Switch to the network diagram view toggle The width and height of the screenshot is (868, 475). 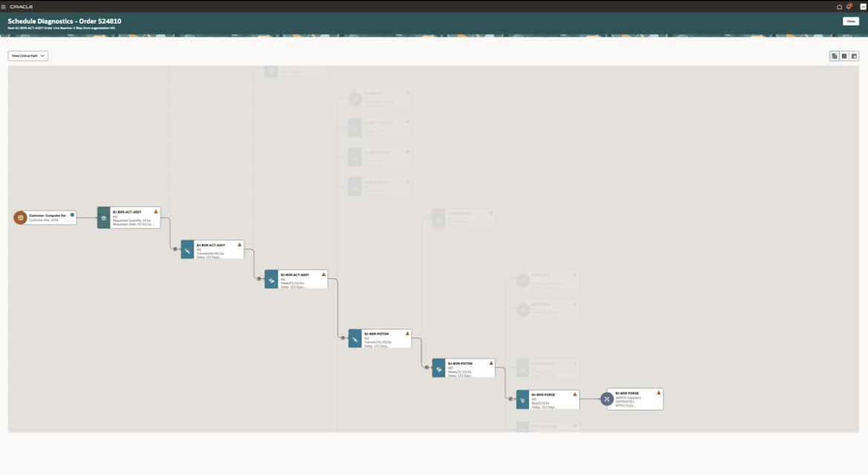click(x=835, y=56)
